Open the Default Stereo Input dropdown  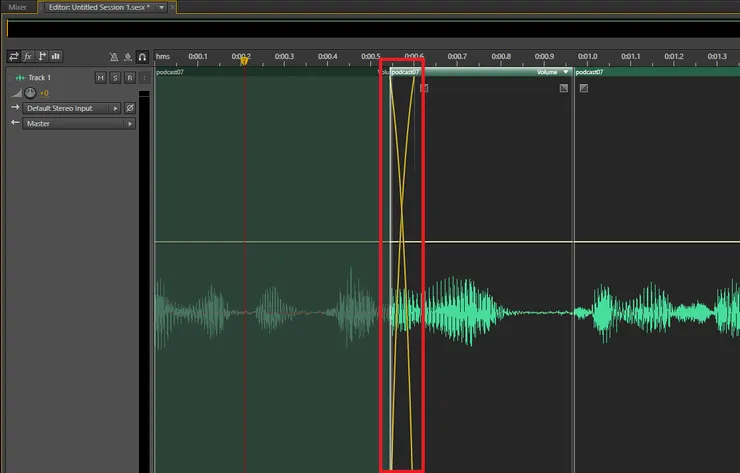pyautogui.click(x=72, y=108)
